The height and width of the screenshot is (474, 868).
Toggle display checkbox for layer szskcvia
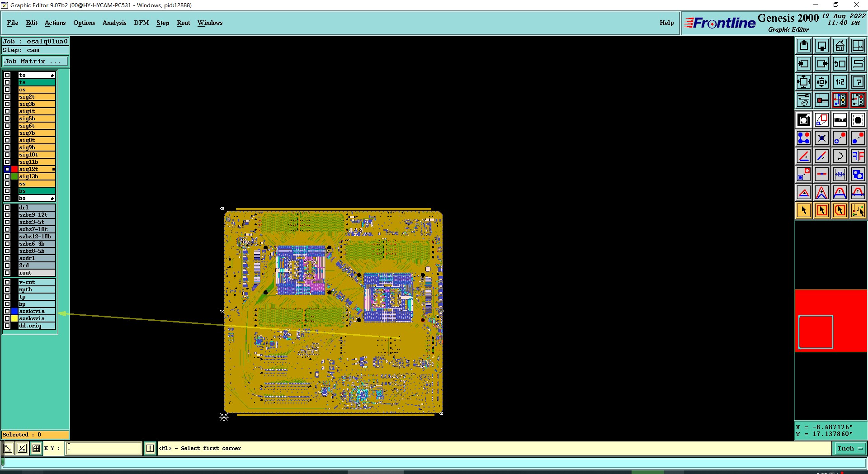pyautogui.click(x=7, y=311)
